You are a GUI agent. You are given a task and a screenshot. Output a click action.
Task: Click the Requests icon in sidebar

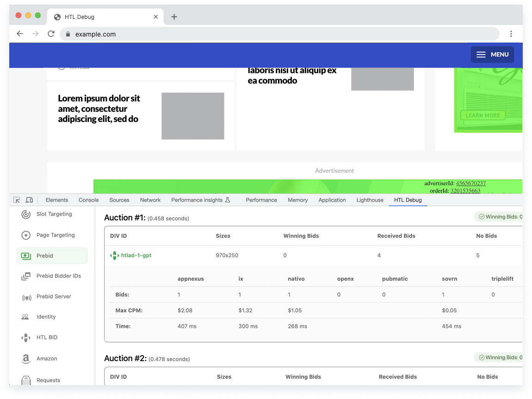tap(26, 380)
